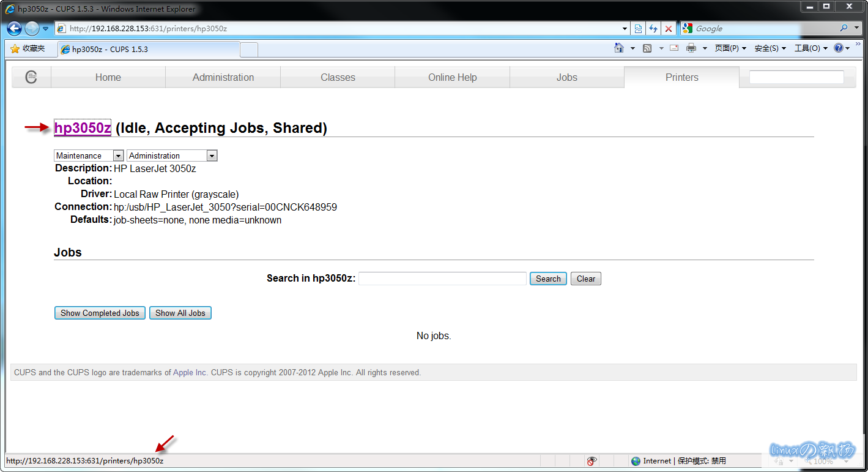Viewport: 868px width, 472px height.
Task: Click the Home page icon in command bar
Action: tap(619, 48)
